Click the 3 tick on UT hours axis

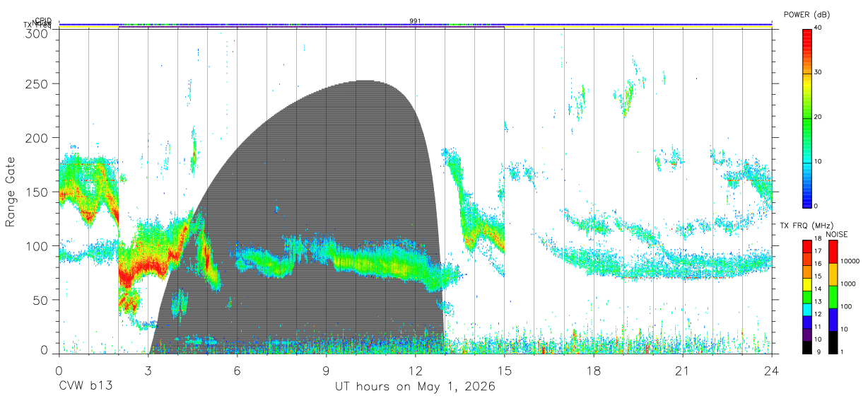pos(148,371)
